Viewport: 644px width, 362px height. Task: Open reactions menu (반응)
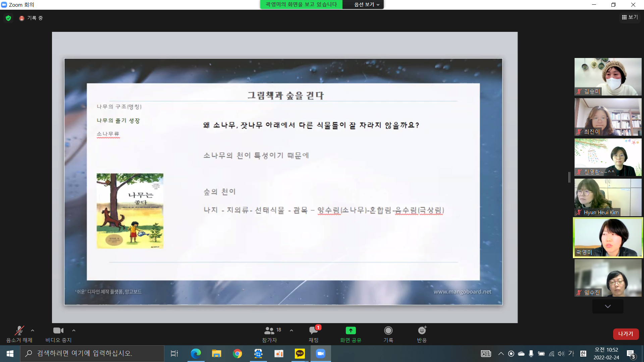click(x=422, y=334)
